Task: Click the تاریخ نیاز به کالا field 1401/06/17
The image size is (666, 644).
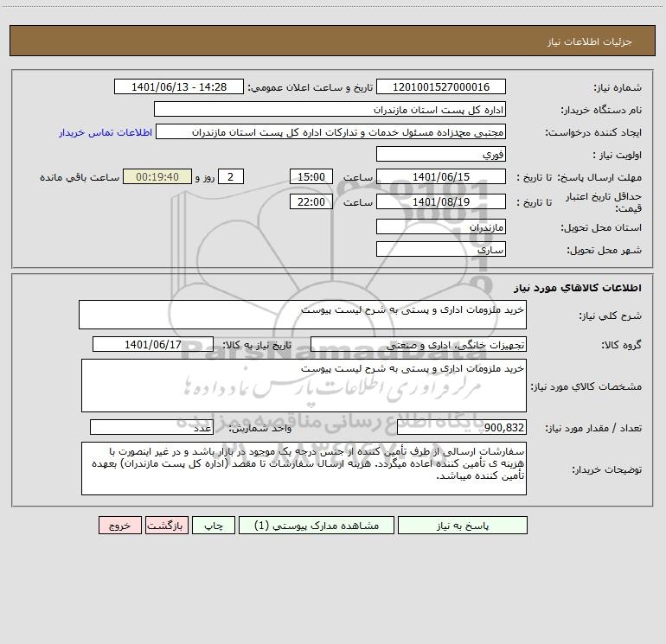Action: point(153,344)
